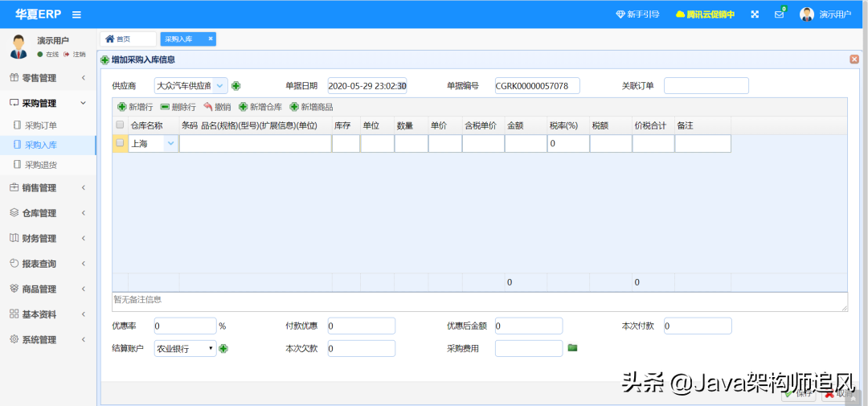
Task: Toggle fullscreen mode icon in header
Action: (755, 14)
